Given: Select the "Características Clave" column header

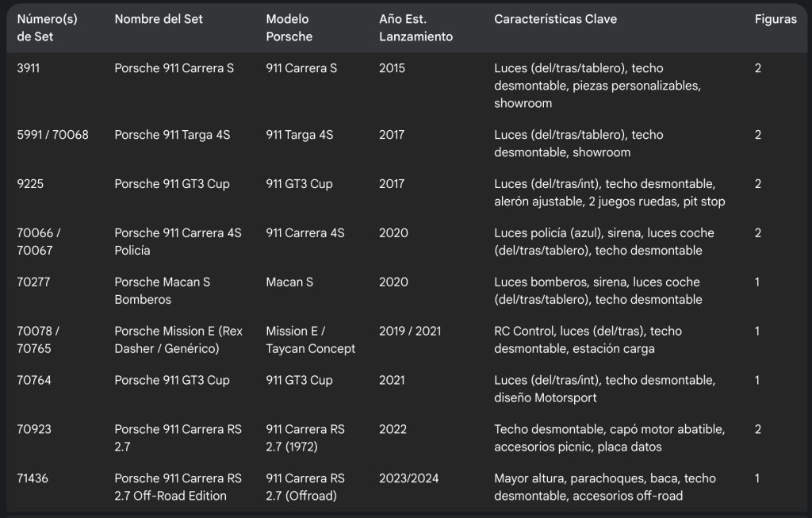Looking at the screenshot, I should (555, 19).
